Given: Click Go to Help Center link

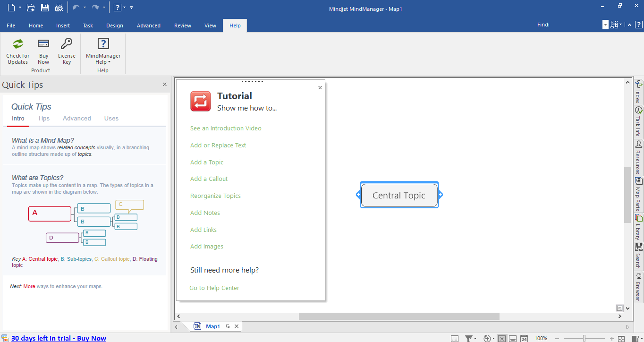Looking at the screenshot, I should point(214,288).
